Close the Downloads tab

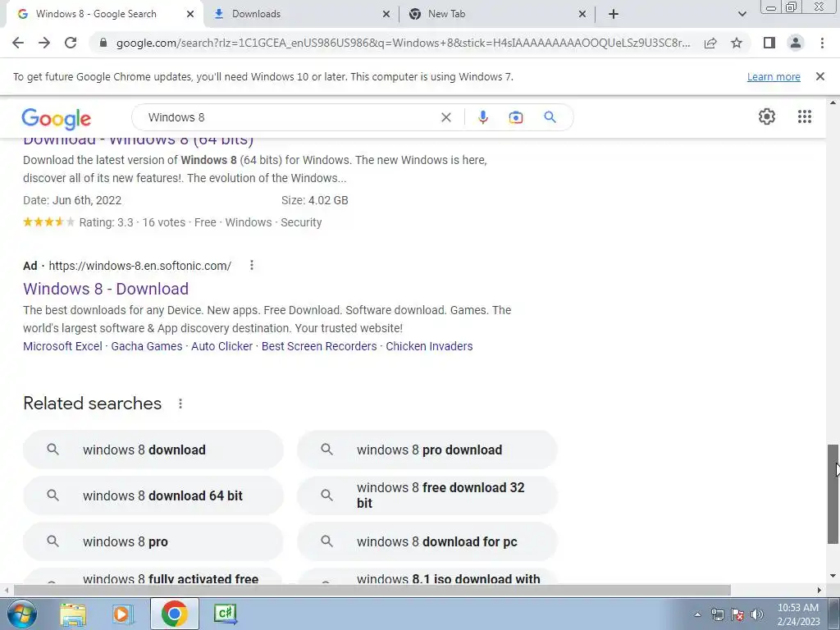click(386, 15)
